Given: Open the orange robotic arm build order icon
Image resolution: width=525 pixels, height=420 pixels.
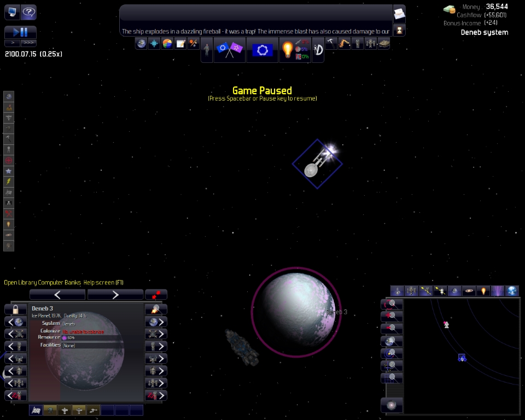Looking at the screenshot, I should (344, 44).
